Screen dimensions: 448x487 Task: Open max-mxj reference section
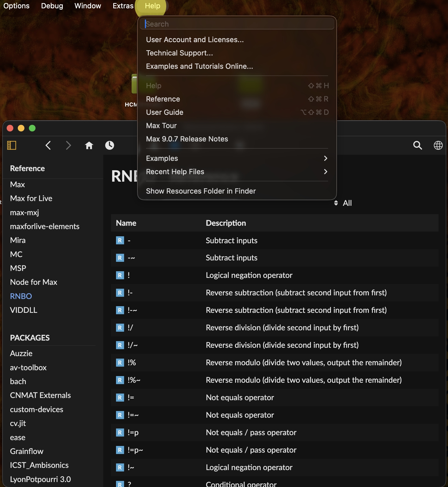[24, 212]
